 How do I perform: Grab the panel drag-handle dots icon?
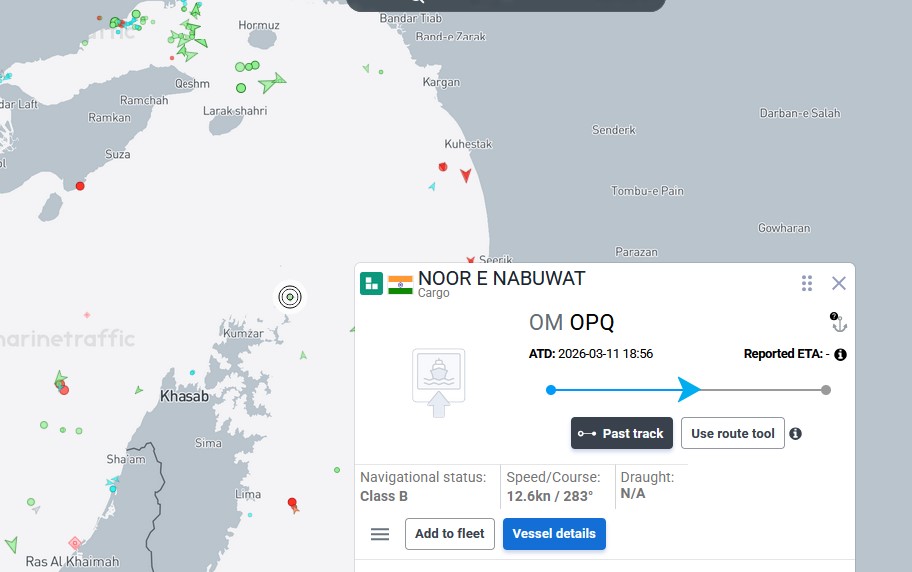point(807,283)
